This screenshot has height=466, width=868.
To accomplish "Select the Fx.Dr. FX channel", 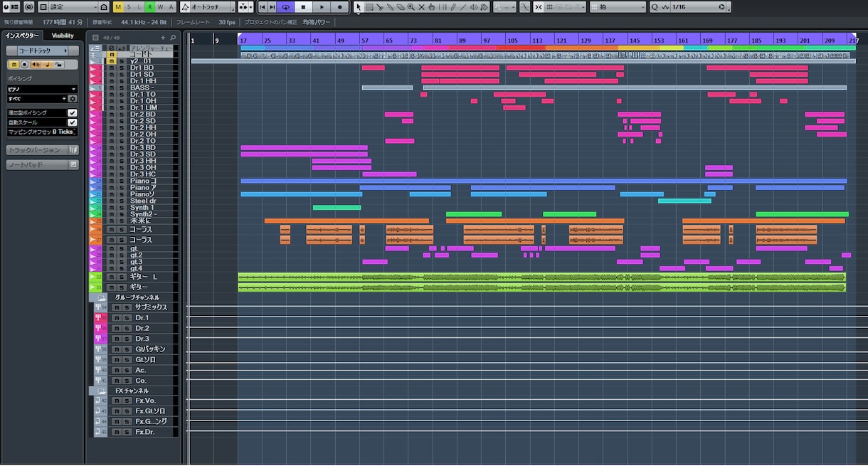I will (x=144, y=432).
